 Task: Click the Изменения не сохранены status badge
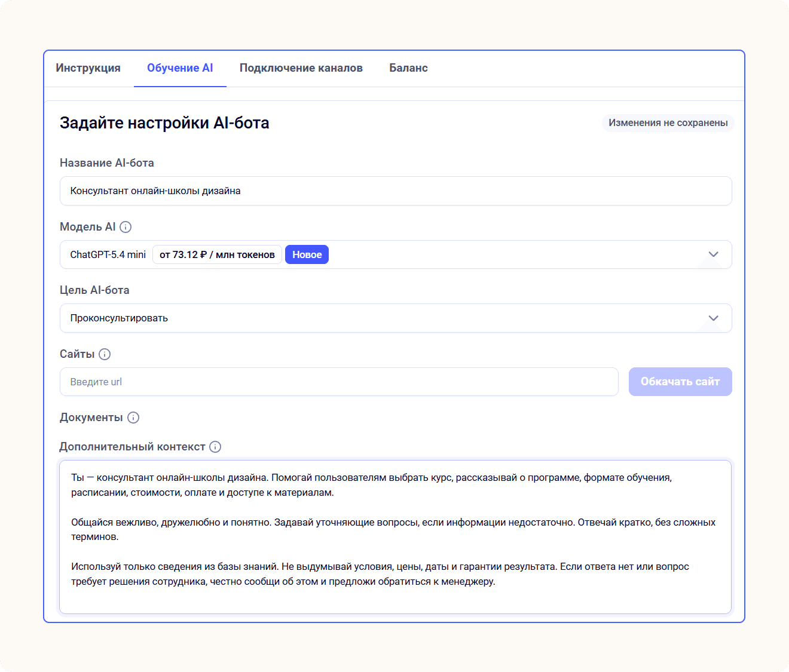tap(668, 123)
